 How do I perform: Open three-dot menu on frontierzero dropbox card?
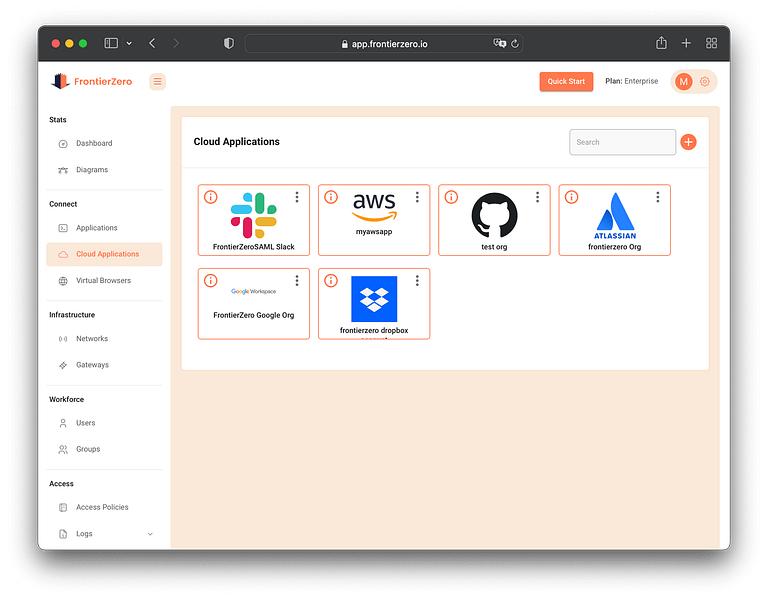point(417,281)
